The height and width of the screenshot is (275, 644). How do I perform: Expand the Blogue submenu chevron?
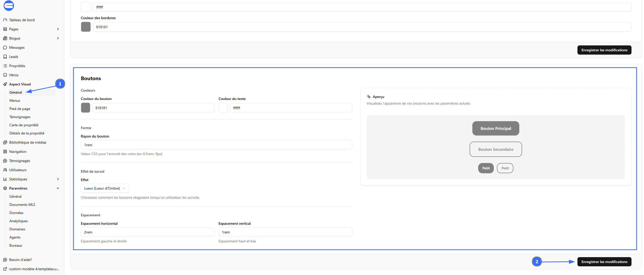tap(58, 38)
